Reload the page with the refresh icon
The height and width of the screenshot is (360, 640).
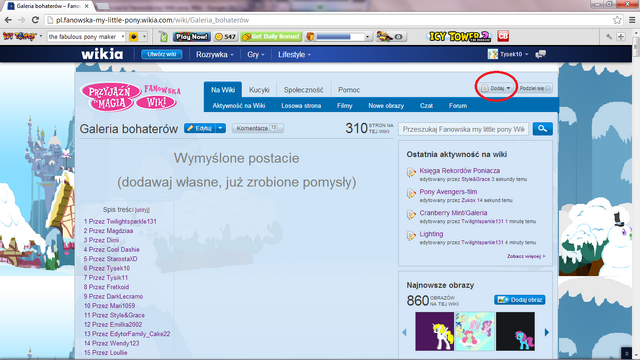(35, 20)
